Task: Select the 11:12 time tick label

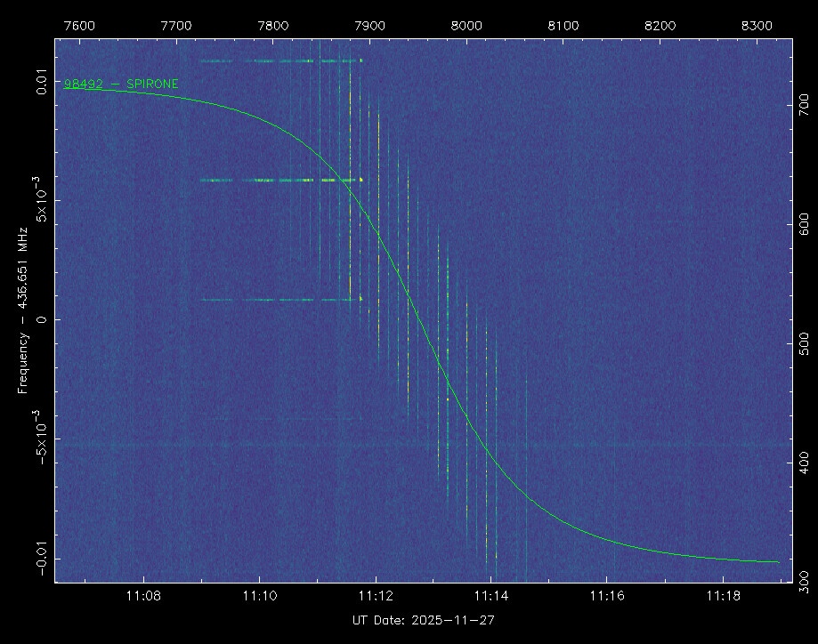Action: (375, 596)
